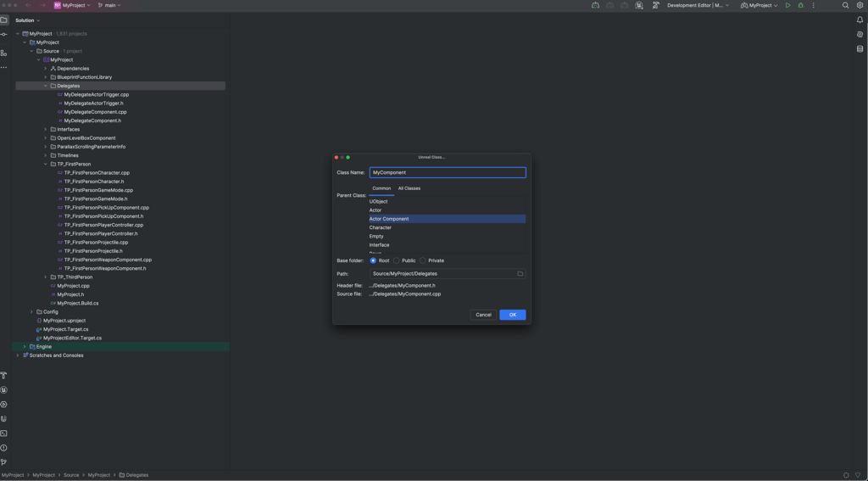
Task: Open the Unreal log magnet-shaped tool icon
Action: (x=4, y=419)
